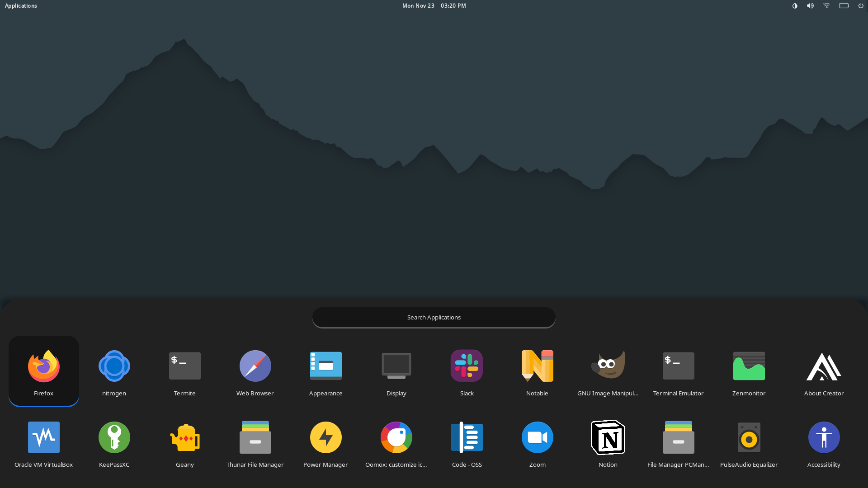Open the Applications menu in top bar
Viewport: 868px width, 488px height.
(21, 6)
